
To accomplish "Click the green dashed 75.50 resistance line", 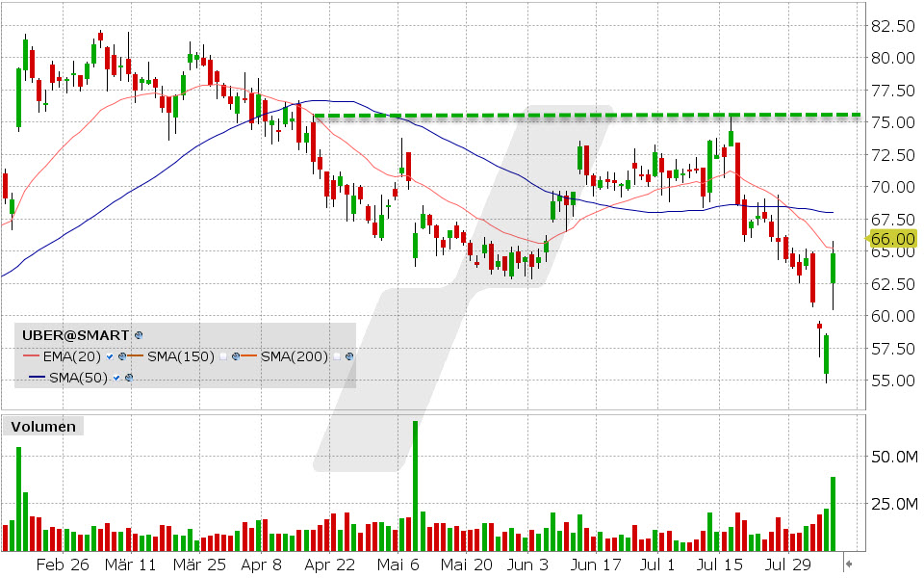I will pyautogui.click(x=587, y=115).
